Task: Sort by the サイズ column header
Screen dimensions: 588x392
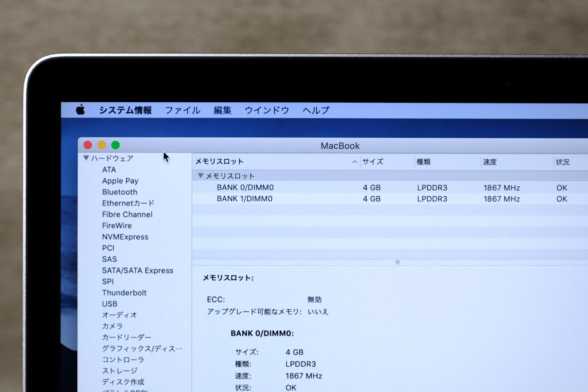Action: 373,162
